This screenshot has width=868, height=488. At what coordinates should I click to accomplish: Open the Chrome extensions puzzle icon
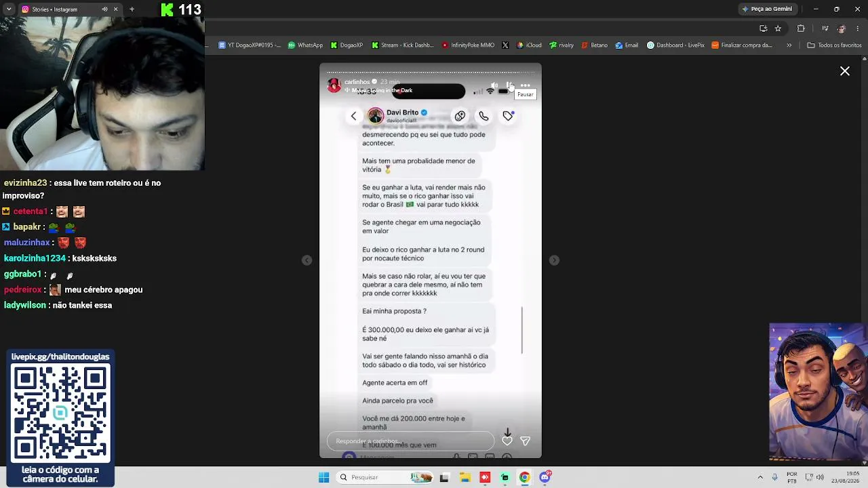pos(801,28)
